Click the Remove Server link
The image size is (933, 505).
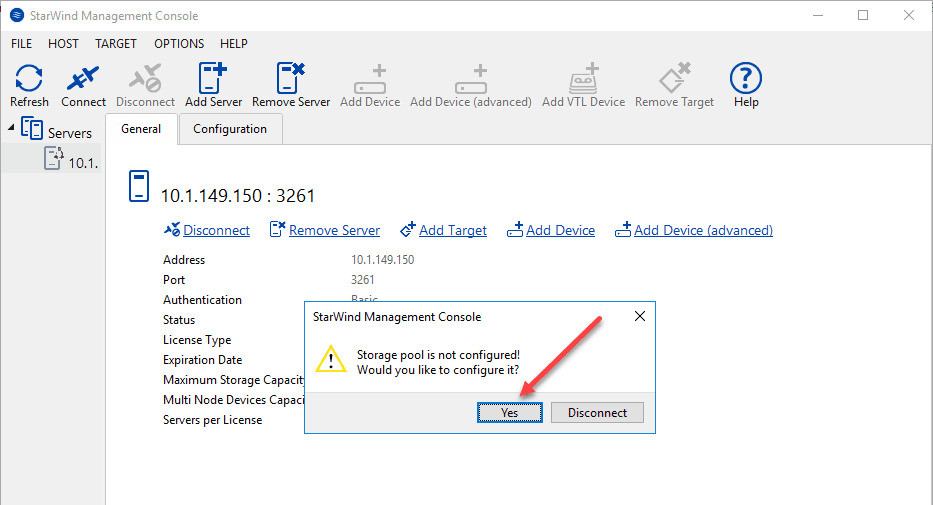click(334, 230)
